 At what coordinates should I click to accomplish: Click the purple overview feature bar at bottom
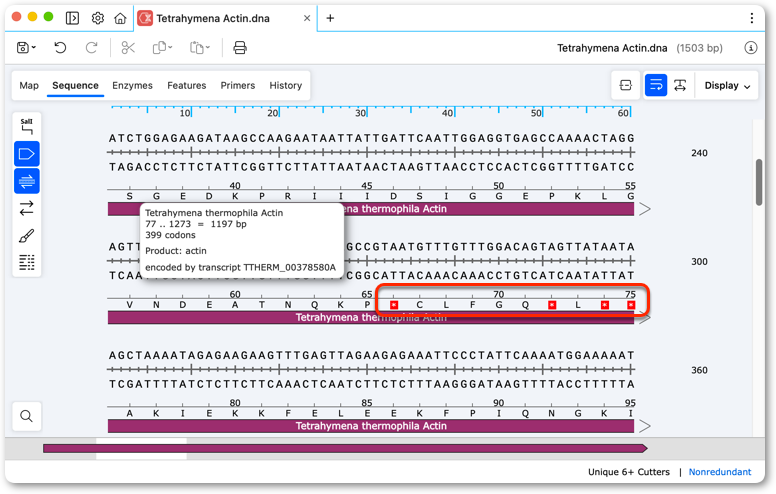click(x=345, y=448)
